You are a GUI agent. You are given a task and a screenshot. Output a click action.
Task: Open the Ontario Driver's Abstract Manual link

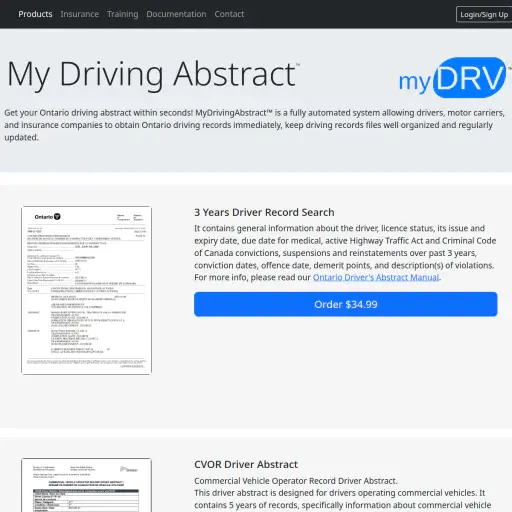click(x=376, y=277)
